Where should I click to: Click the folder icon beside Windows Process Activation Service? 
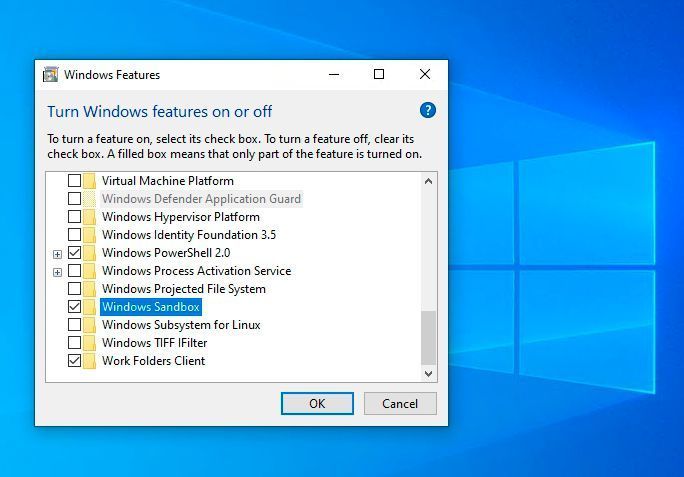tap(89, 271)
